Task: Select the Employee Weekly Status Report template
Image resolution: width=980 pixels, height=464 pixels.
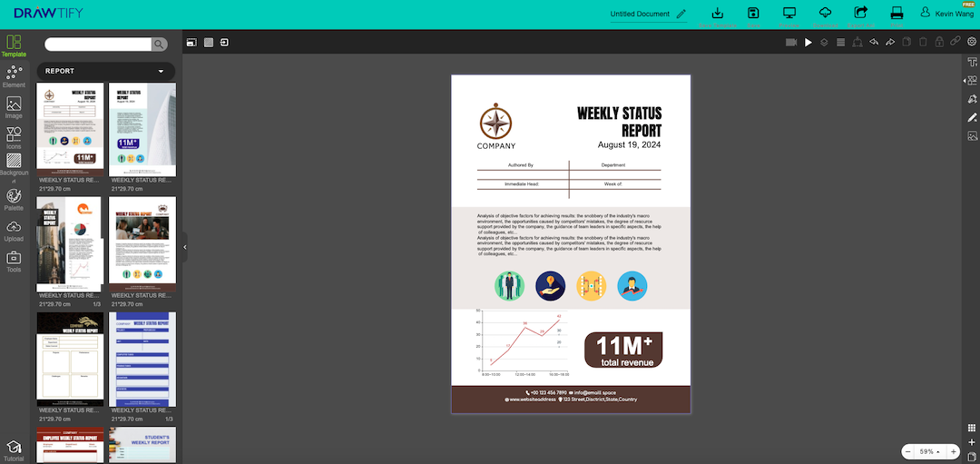Action: (x=70, y=445)
